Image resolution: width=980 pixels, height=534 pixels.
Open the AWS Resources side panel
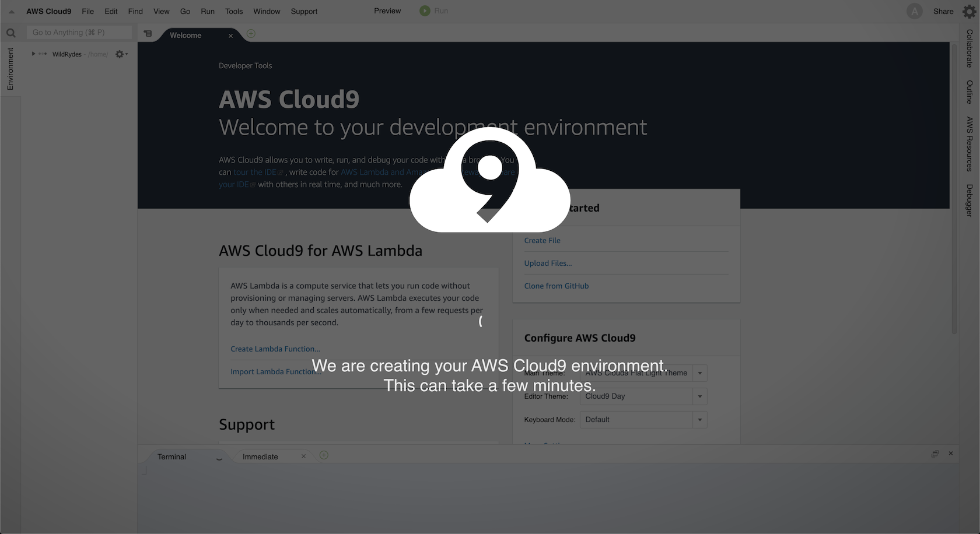pos(969,144)
